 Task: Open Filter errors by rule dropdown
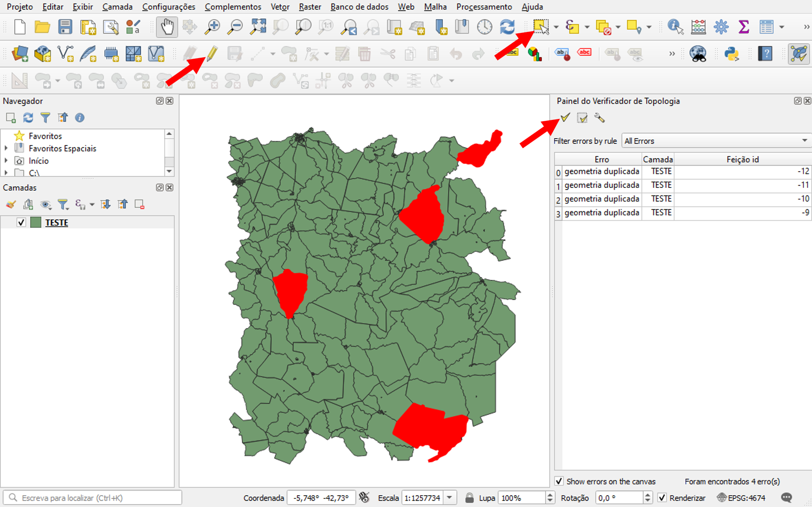tap(716, 141)
